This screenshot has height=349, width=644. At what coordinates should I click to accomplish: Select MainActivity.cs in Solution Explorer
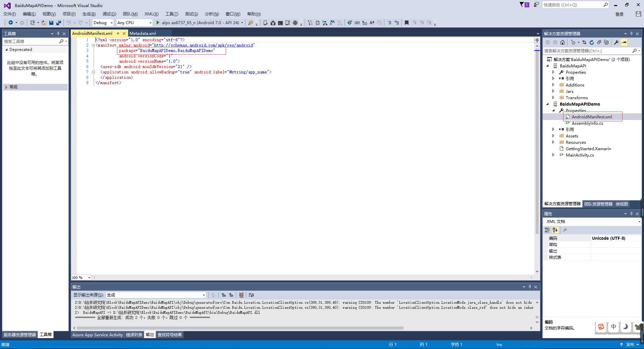pyautogui.click(x=580, y=155)
